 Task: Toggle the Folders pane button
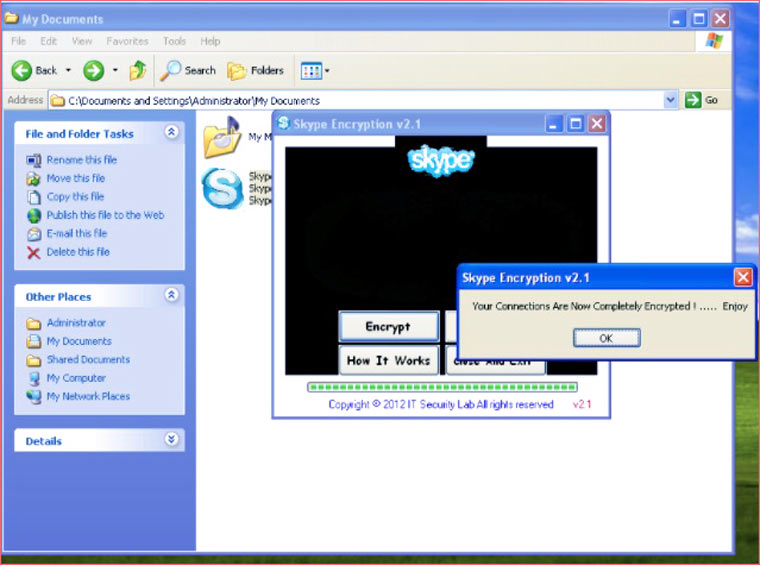pos(255,71)
